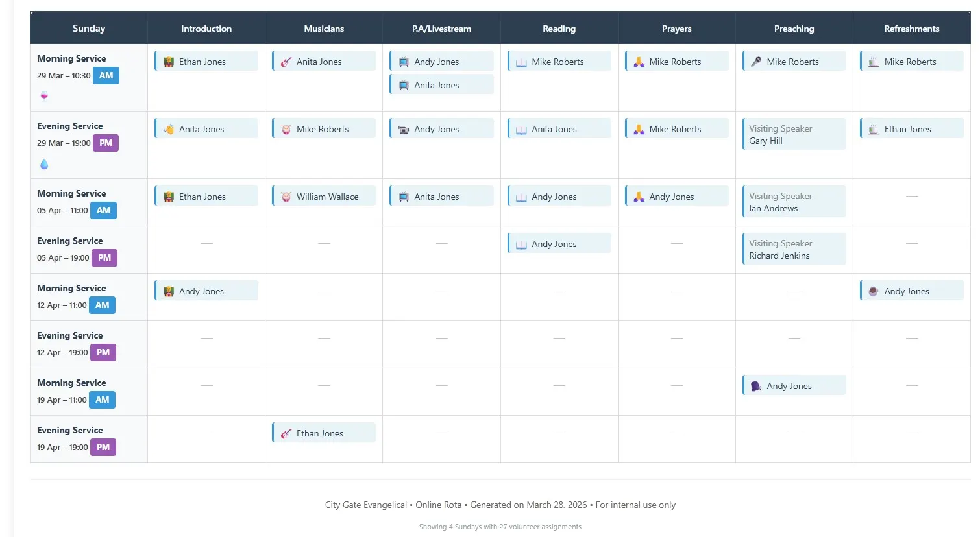The image size is (980, 537).
Task: Select the Prayers column header
Action: (x=677, y=29)
